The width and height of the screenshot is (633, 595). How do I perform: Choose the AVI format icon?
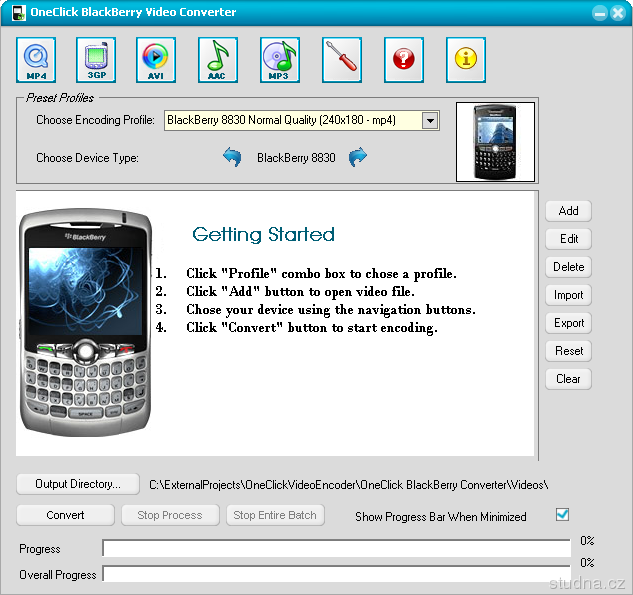click(x=156, y=60)
